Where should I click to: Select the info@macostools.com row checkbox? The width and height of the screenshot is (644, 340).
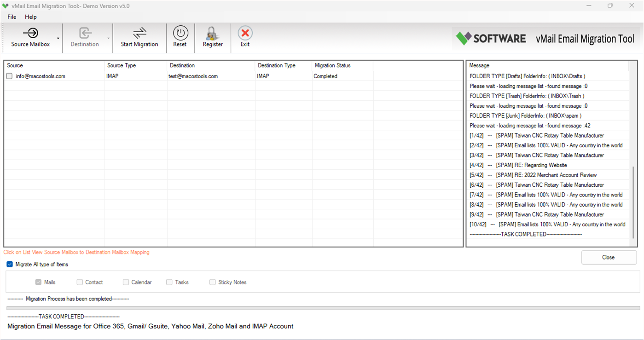9,76
